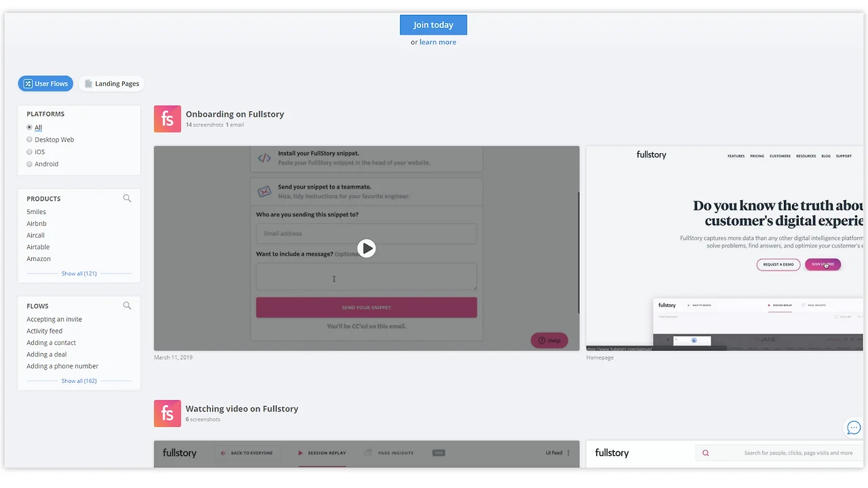The image size is (868, 488).
Task: Filter by the Aircall product
Action: (x=35, y=235)
